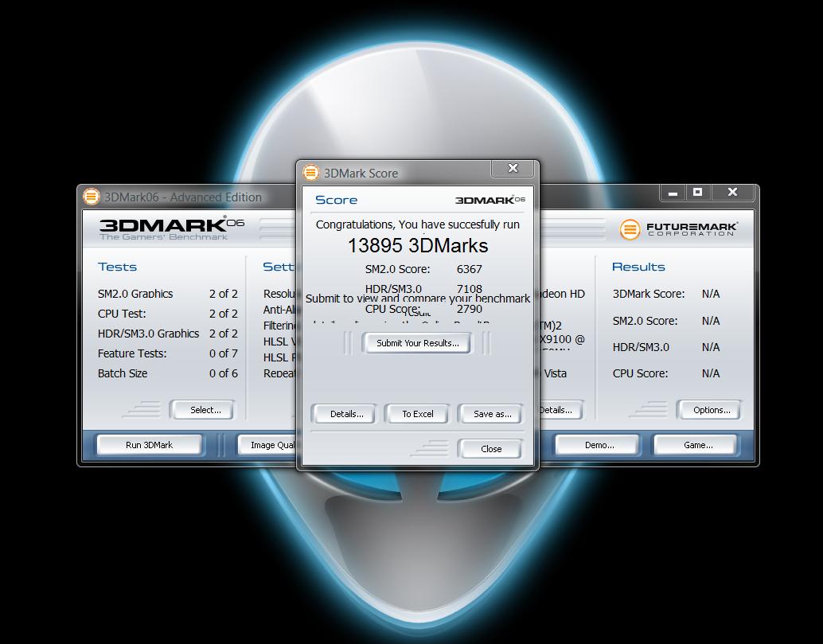
Task: Click the 3DMark06 main window title icon
Action: 92,197
